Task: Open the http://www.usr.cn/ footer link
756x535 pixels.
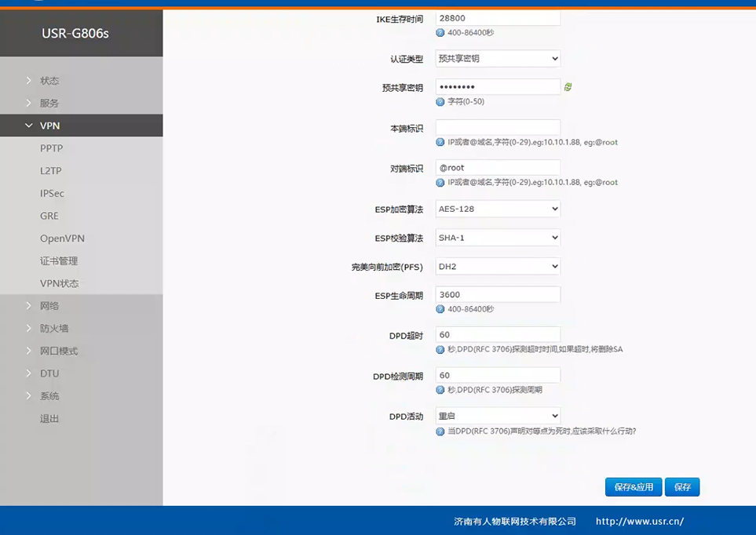Action: [639, 522]
